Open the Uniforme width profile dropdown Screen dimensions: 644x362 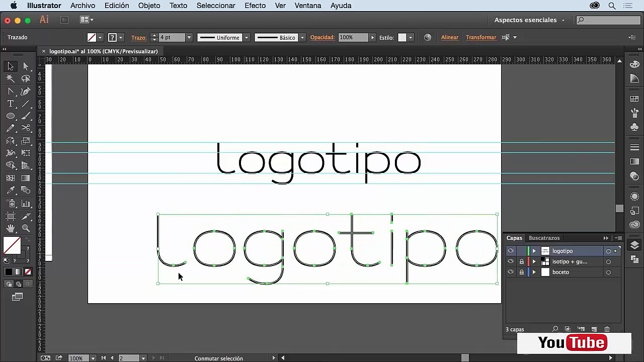pyautogui.click(x=247, y=37)
